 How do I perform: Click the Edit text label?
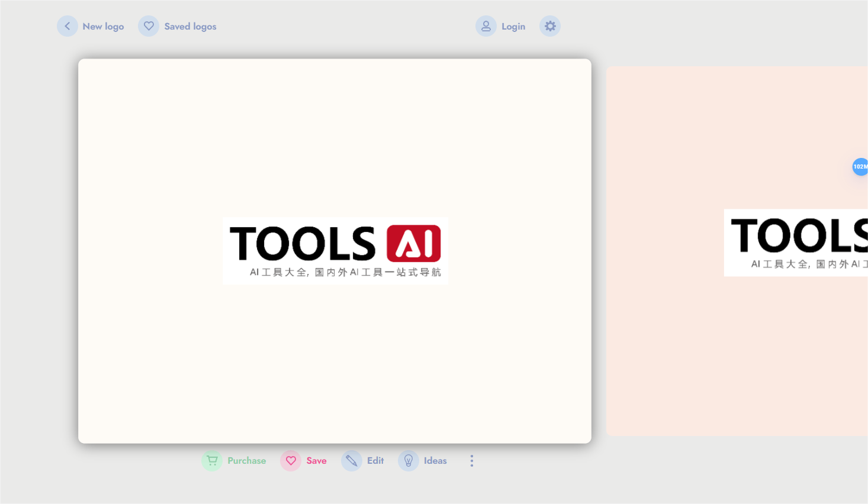375,461
